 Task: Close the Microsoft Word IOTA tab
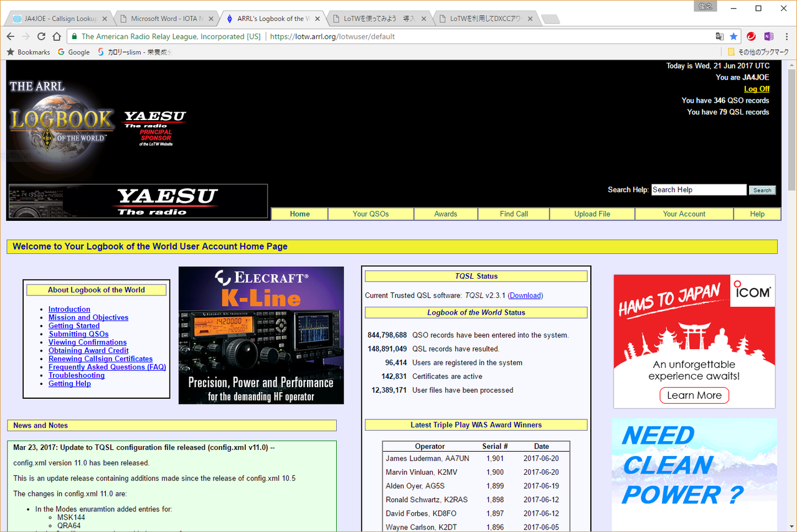tap(210, 19)
